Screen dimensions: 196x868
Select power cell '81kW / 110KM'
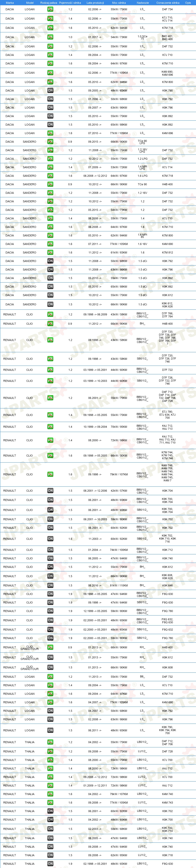119,585
